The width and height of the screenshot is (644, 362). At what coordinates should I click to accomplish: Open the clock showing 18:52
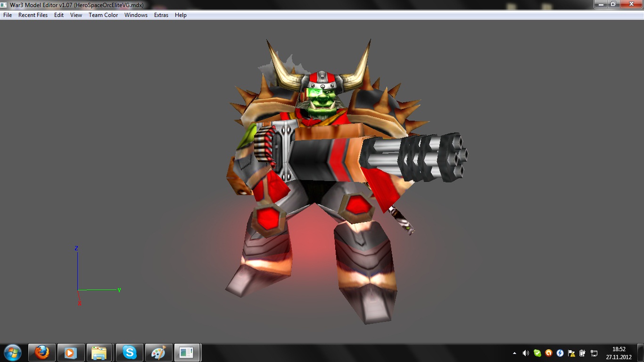coord(619,353)
